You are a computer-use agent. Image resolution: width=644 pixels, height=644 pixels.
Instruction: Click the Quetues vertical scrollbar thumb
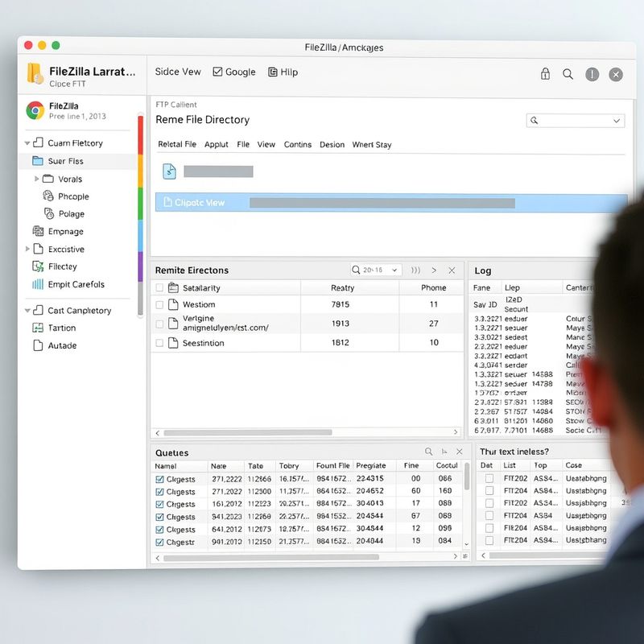click(467, 477)
